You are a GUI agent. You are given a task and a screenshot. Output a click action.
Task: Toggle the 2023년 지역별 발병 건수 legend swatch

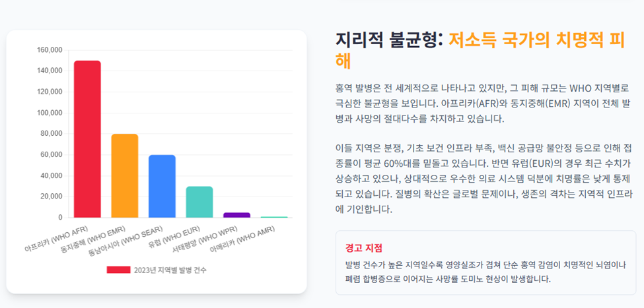[118, 270]
